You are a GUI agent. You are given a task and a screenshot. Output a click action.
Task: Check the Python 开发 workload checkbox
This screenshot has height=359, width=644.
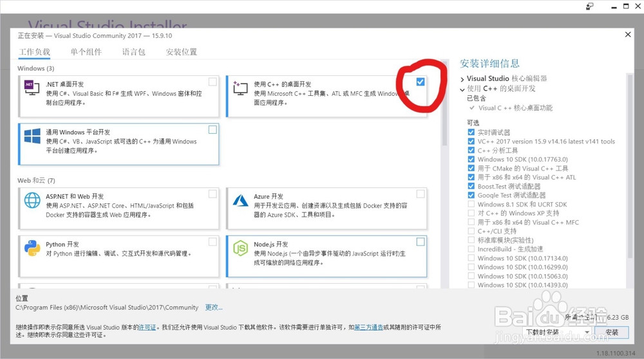(213, 242)
